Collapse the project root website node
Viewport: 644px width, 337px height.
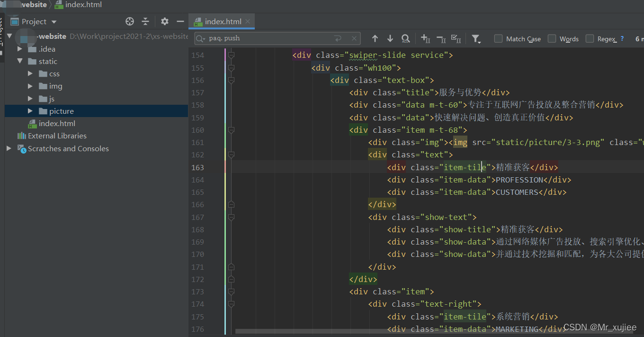pyautogui.click(x=9, y=36)
